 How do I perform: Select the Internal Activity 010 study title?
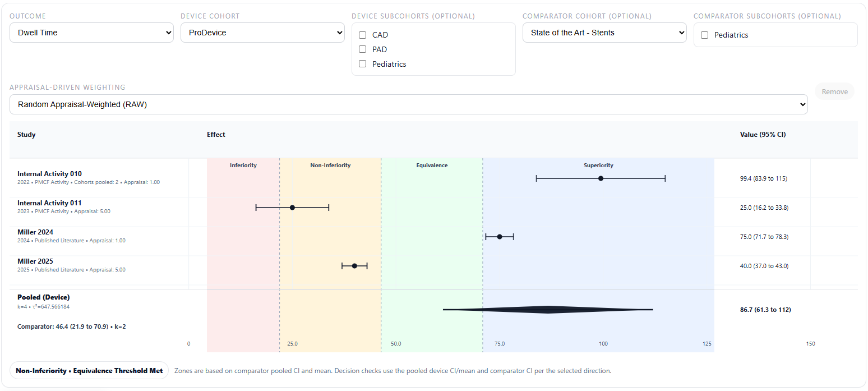click(x=49, y=174)
